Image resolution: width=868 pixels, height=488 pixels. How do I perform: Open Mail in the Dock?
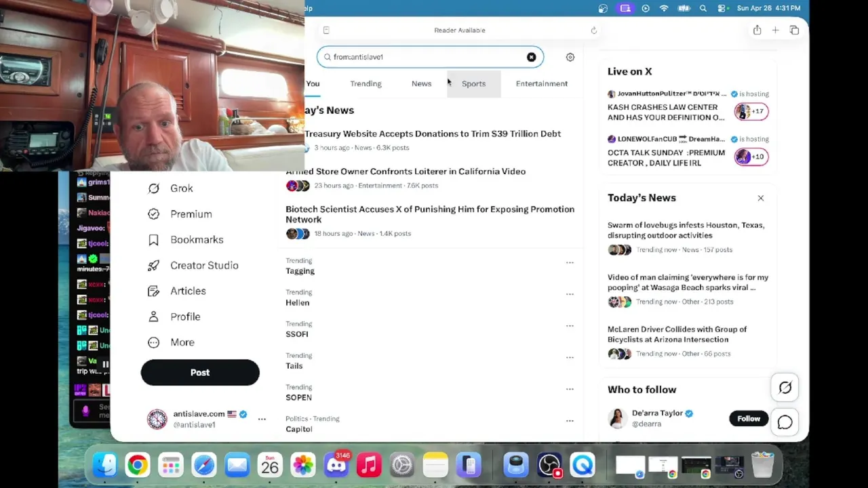(x=237, y=466)
